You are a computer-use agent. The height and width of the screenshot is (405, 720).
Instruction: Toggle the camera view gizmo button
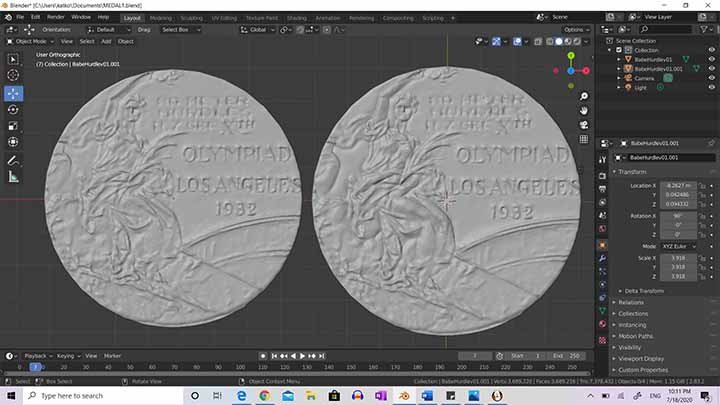click(x=583, y=123)
